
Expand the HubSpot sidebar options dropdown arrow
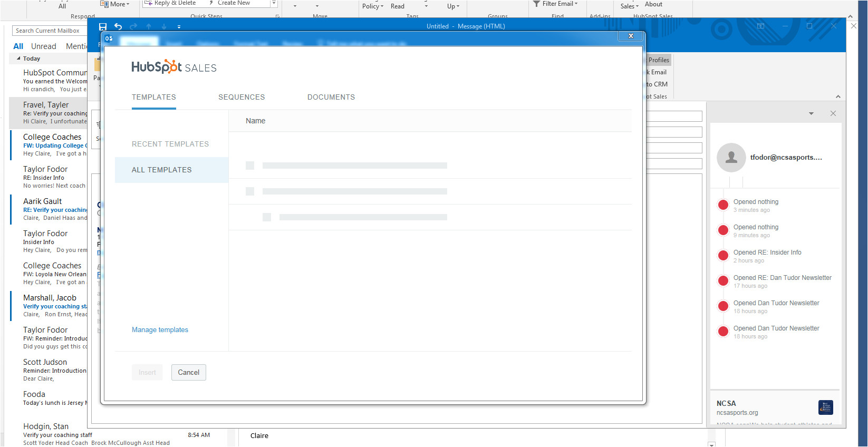[811, 113]
